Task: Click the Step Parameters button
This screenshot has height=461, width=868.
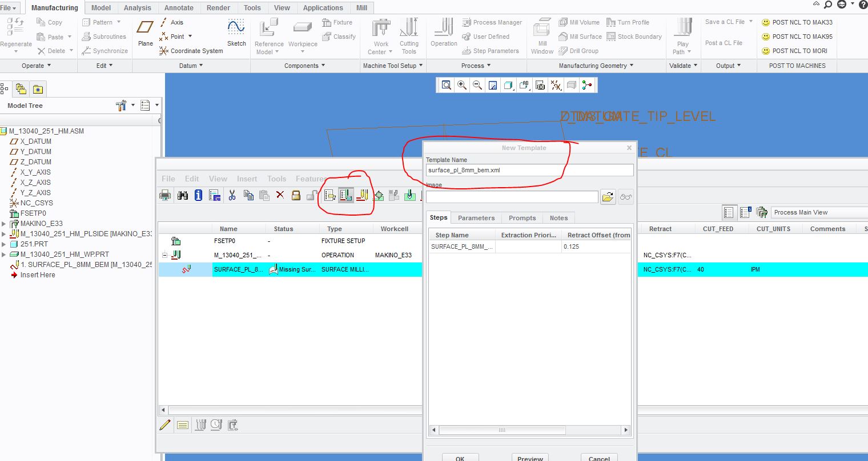Action: [x=491, y=51]
